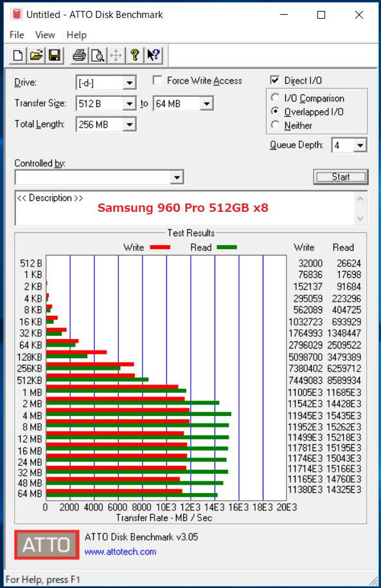This screenshot has height=588, width=381.
Task: Uncheck Direct I/O checkbox
Action: pyautogui.click(x=275, y=80)
